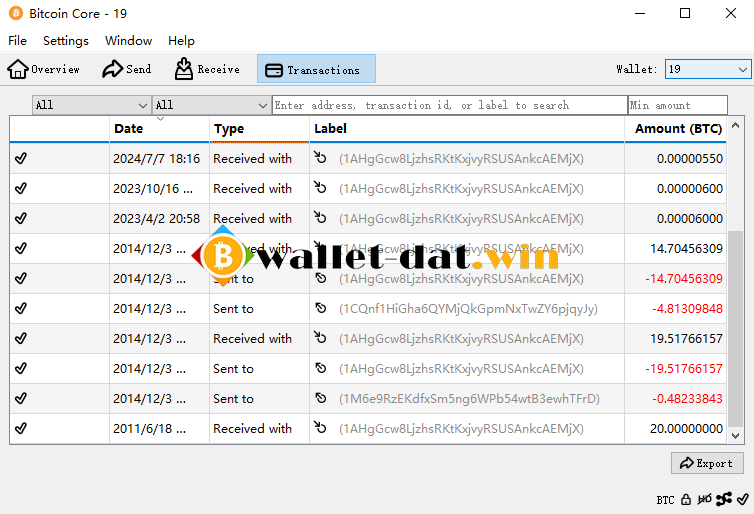Sort by the Label column header
Screen dimensions: 754x514
[x=467, y=129]
